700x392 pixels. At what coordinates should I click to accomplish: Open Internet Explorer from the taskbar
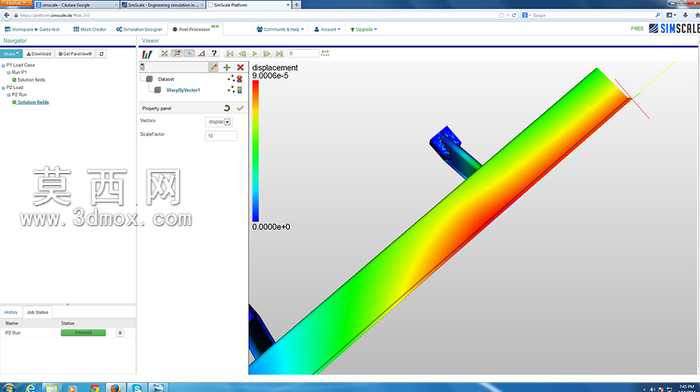(x=30, y=388)
